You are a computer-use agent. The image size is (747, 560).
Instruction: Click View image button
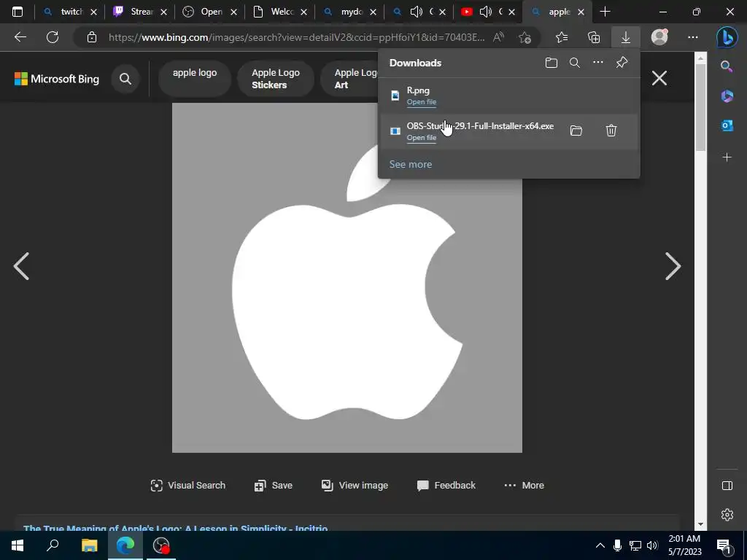point(355,485)
